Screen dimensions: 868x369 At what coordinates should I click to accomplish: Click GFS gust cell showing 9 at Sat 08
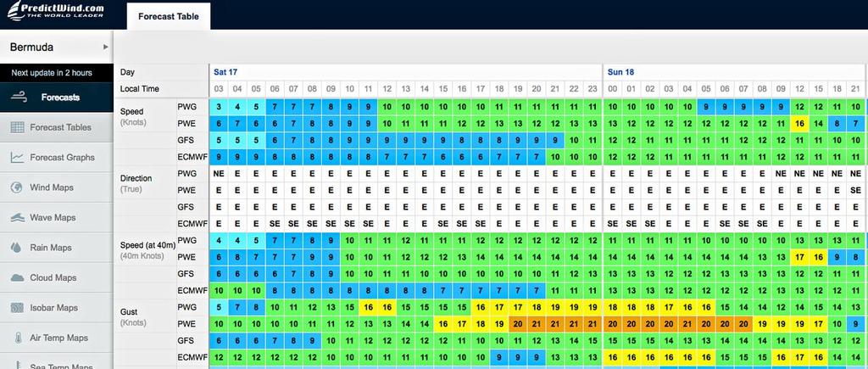coord(312,341)
